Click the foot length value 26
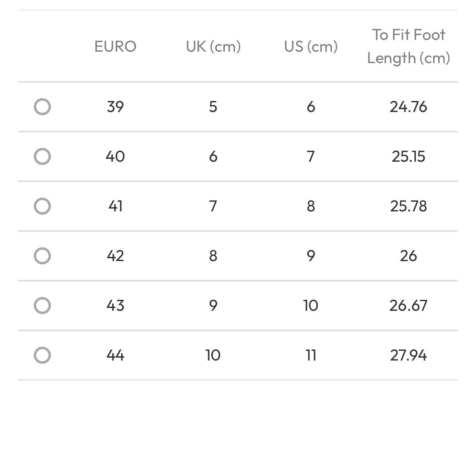 coord(408,256)
